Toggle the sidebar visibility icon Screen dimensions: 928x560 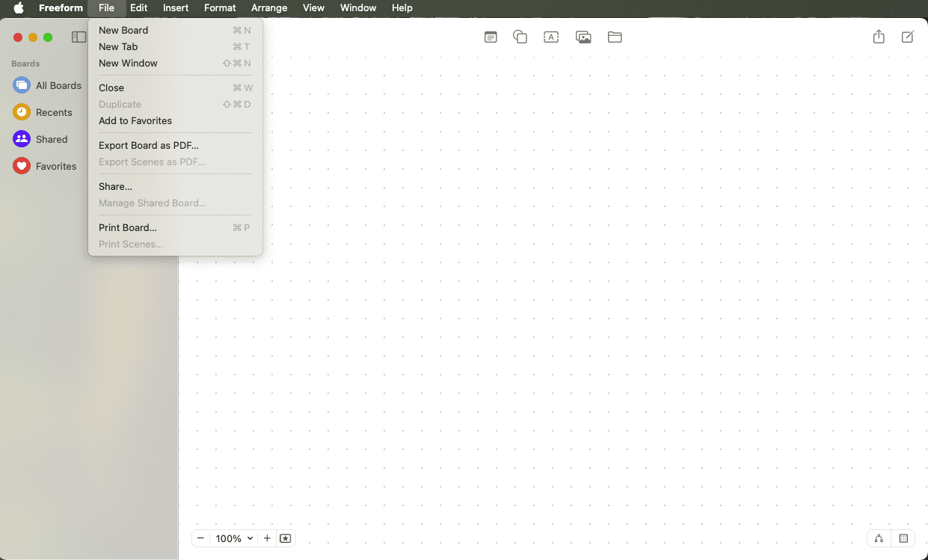click(79, 37)
